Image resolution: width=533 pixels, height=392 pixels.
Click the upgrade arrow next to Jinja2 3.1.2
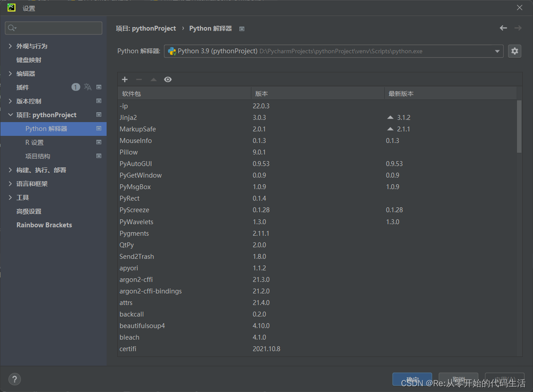click(x=390, y=118)
